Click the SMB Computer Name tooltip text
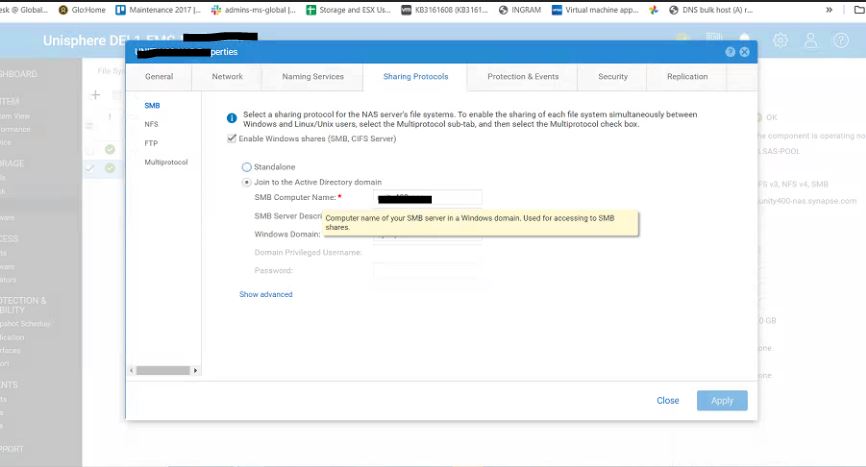The image size is (866, 467). point(480,222)
